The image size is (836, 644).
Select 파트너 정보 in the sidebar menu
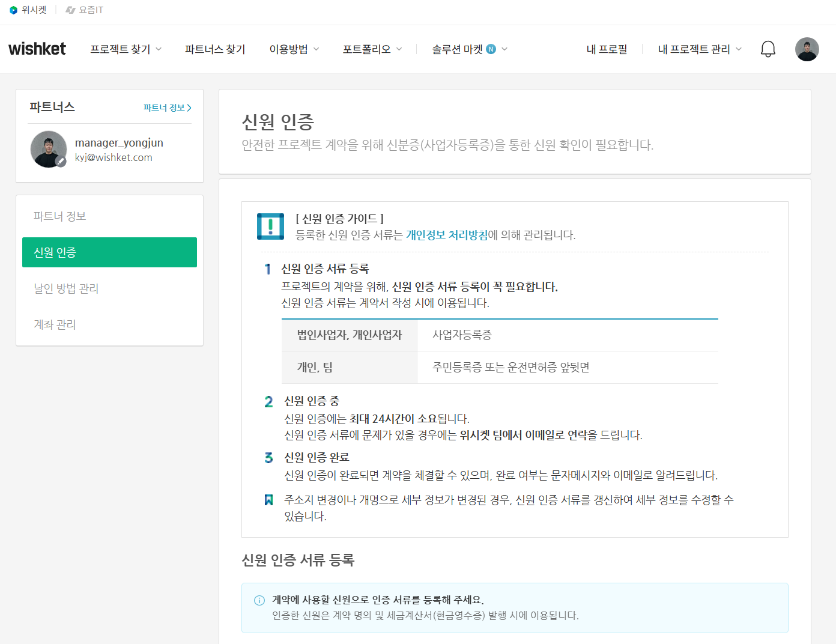coord(60,216)
